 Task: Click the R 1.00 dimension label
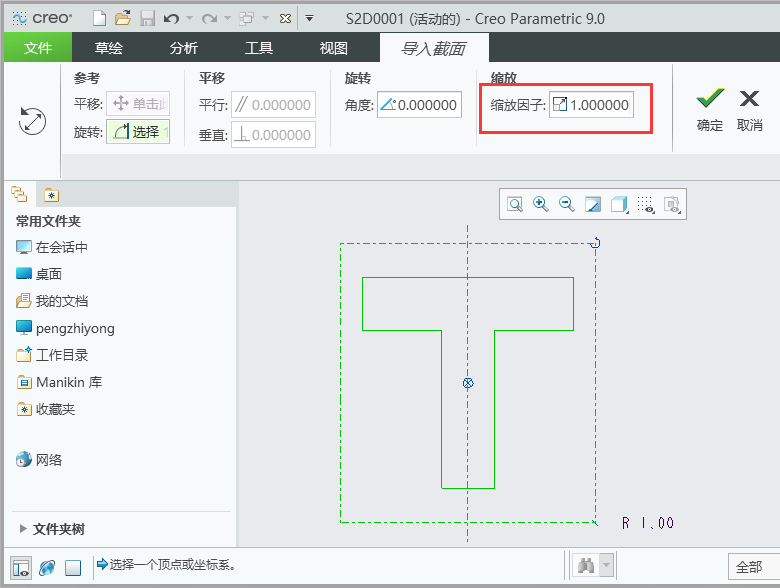coord(648,523)
